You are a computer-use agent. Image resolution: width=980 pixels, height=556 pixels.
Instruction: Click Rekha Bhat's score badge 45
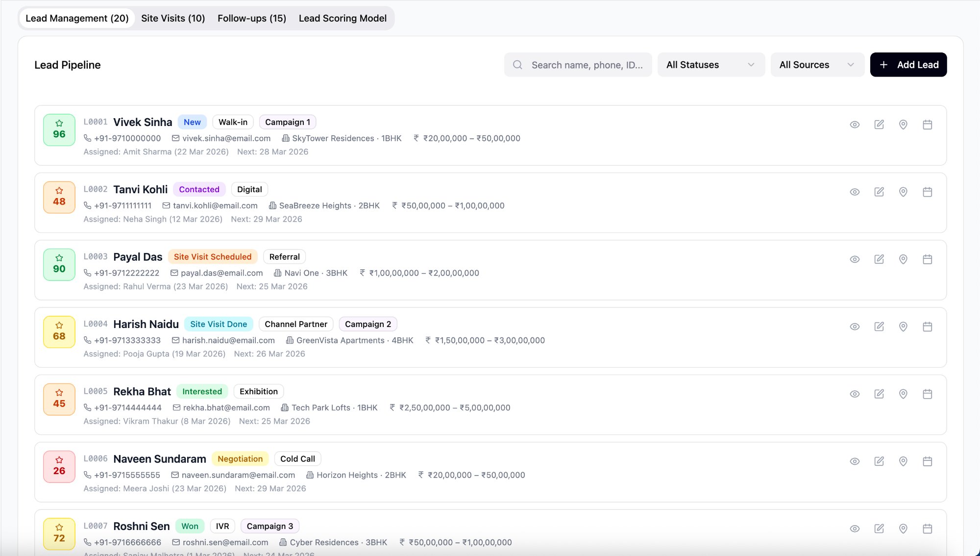59,399
